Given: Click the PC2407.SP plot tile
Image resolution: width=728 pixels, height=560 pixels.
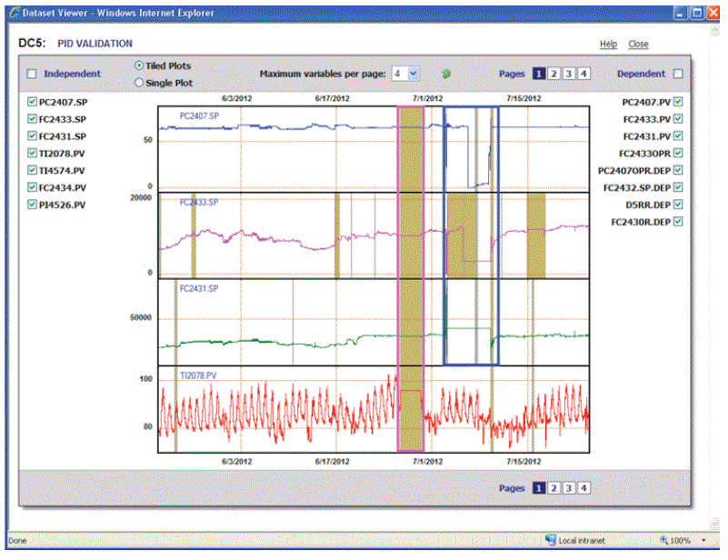Looking at the screenshot, I should click(374, 149).
